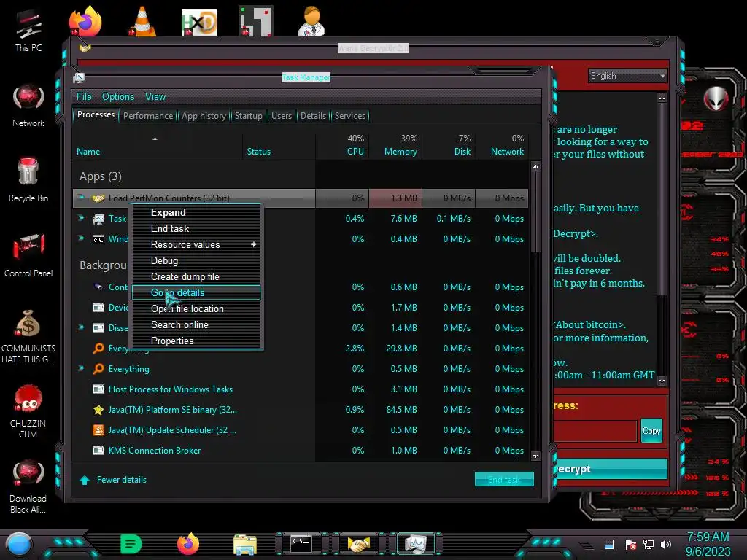Open the English language dropdown

(x=627, y=76)
